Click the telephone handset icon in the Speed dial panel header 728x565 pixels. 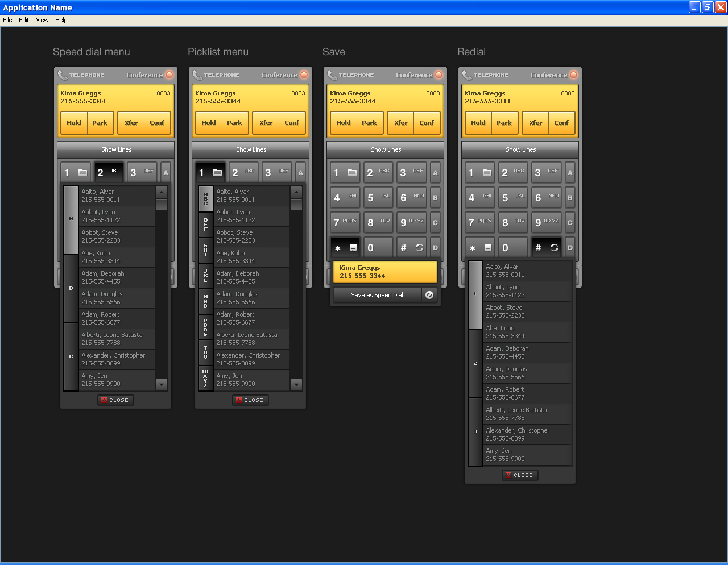[63, 75]
